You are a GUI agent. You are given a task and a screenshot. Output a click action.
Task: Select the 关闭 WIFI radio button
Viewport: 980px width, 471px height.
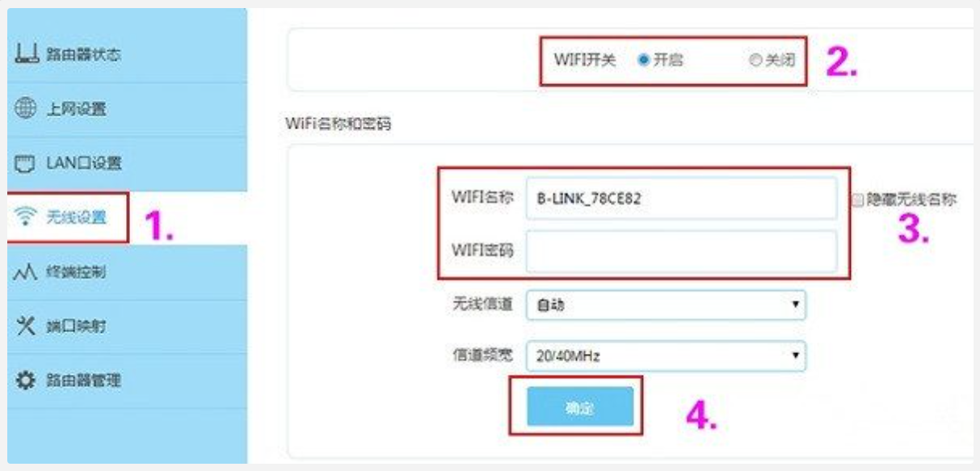coord(755,60)
